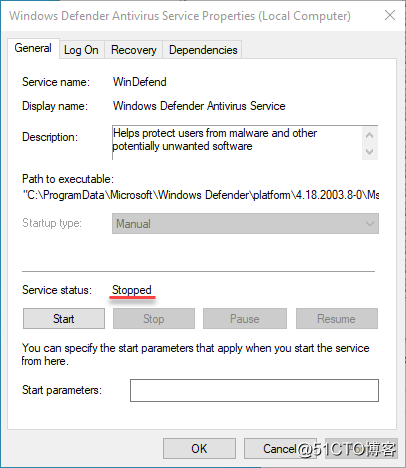Click the Pause service button

(x=245, y=319)
